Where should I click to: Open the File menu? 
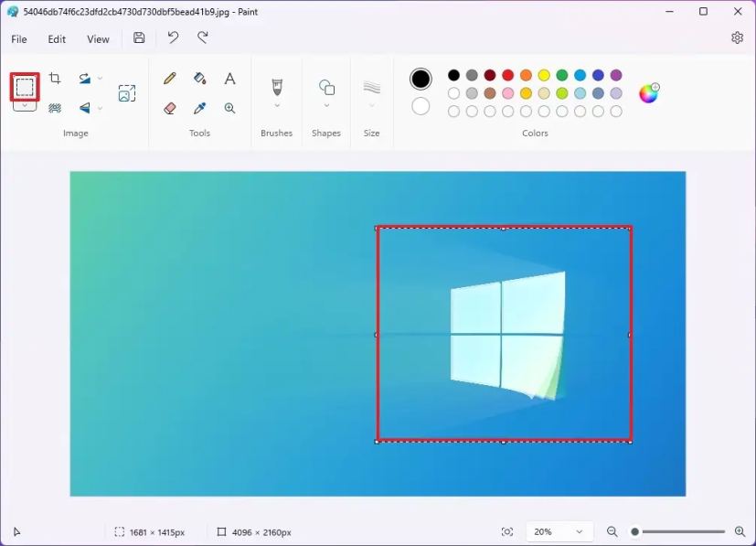click(x=17, y=38)
